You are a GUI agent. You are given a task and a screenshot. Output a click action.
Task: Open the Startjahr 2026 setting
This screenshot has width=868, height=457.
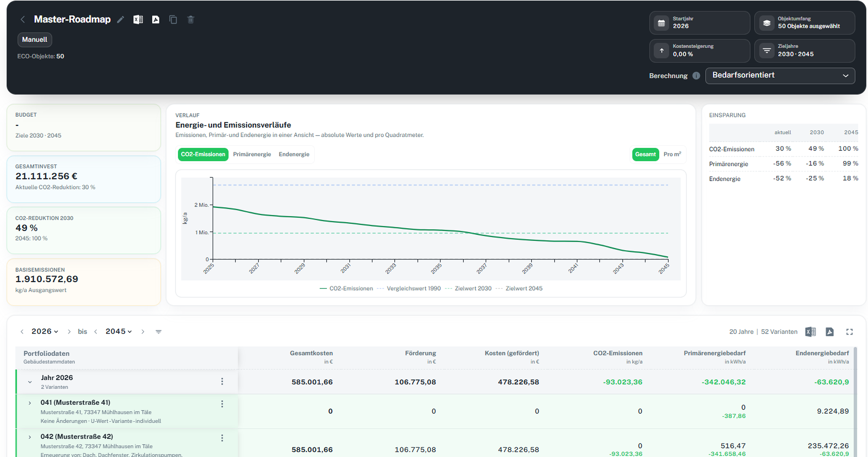(699, 23)
